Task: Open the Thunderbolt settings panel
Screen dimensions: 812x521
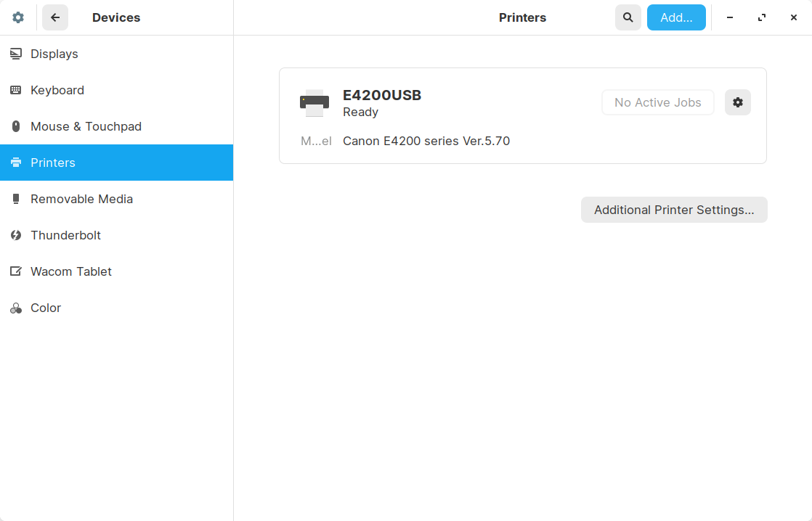Action: pyautogui.click(x=65, y=235)
